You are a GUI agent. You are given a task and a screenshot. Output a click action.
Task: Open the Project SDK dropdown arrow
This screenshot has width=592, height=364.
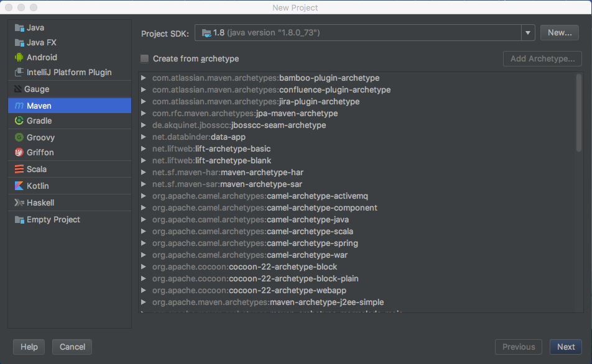pos(528,33)
